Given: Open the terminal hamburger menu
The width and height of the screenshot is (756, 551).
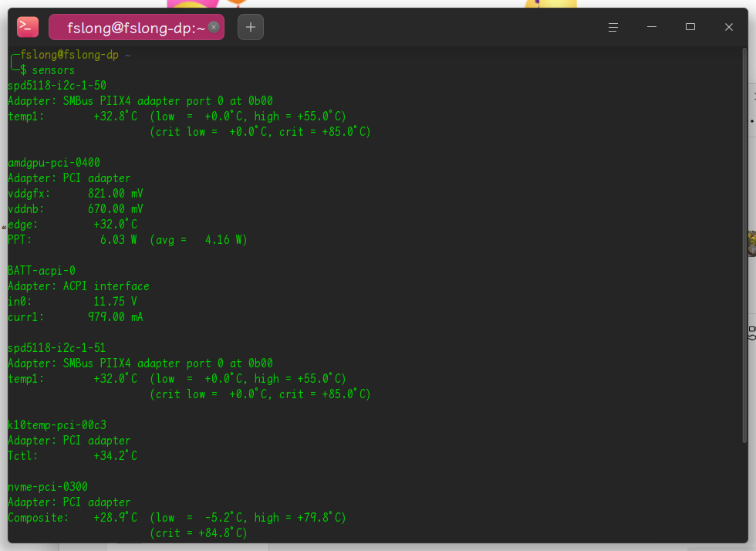Looking at the screenshot, I should coord(613,27).
